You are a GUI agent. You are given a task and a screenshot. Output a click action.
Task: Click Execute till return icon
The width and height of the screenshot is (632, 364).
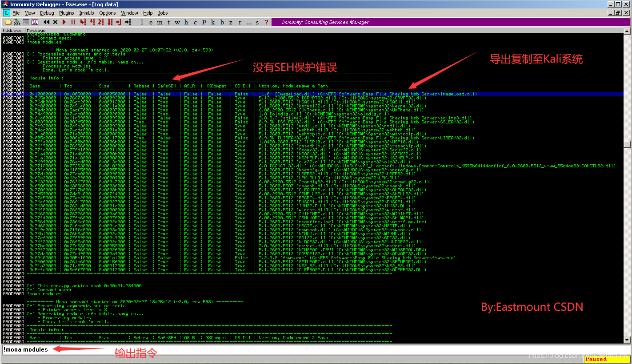point(119,22)
